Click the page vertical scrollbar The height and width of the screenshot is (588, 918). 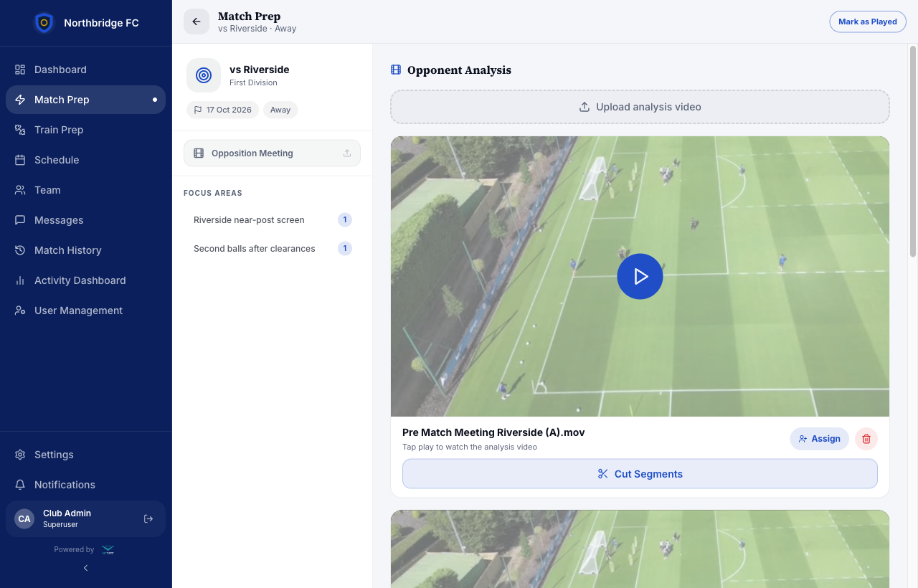coord(913,151)
